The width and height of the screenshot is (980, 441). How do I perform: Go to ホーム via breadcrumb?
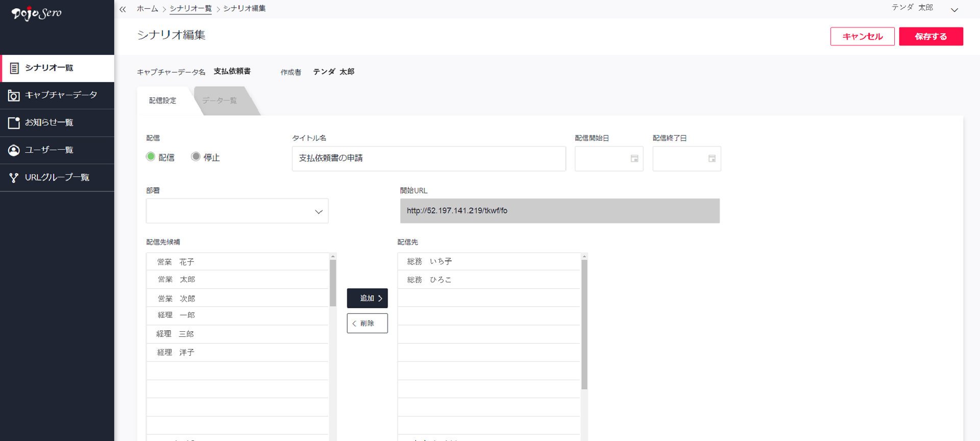[x=148, y=9]
